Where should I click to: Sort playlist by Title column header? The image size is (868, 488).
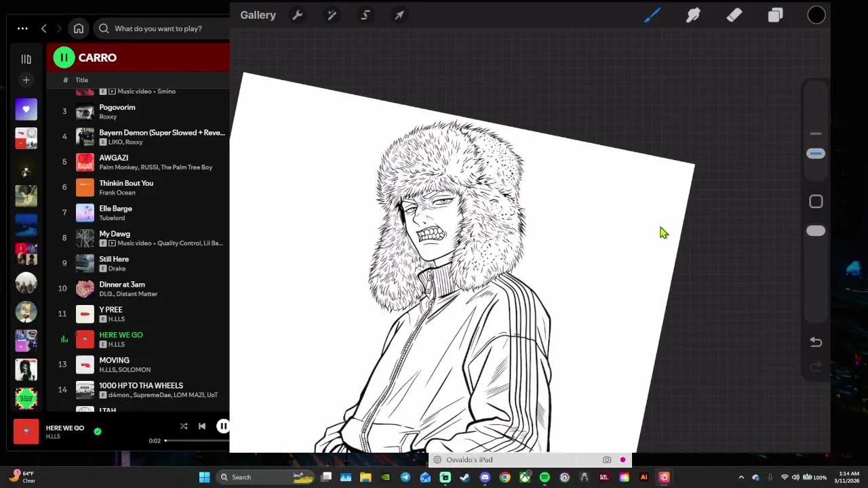(82, 80)
